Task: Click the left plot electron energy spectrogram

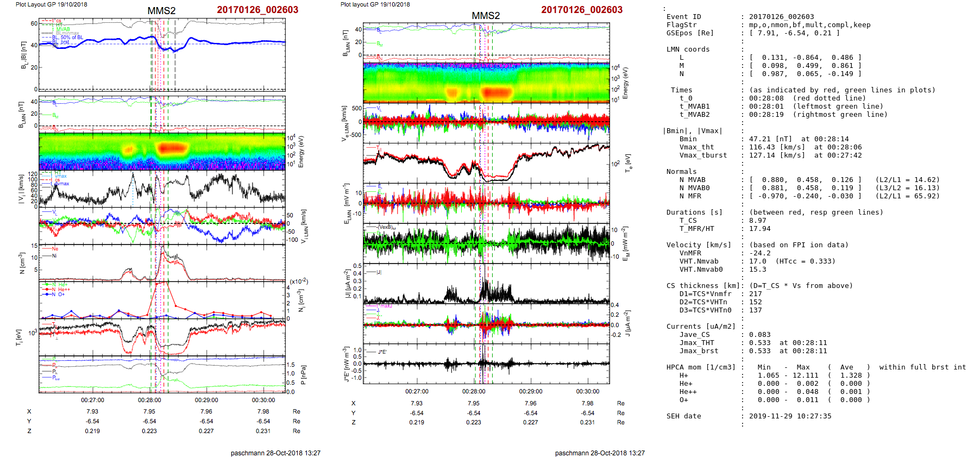Action: tap(162, 152)
